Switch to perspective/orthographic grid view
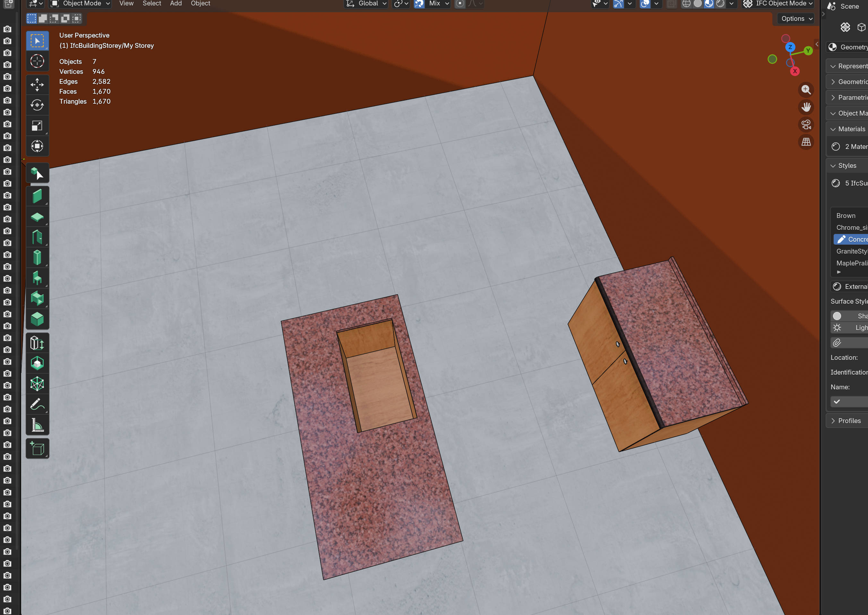The image size is (868, 615). pyautogui.click(x=806, y=142)
